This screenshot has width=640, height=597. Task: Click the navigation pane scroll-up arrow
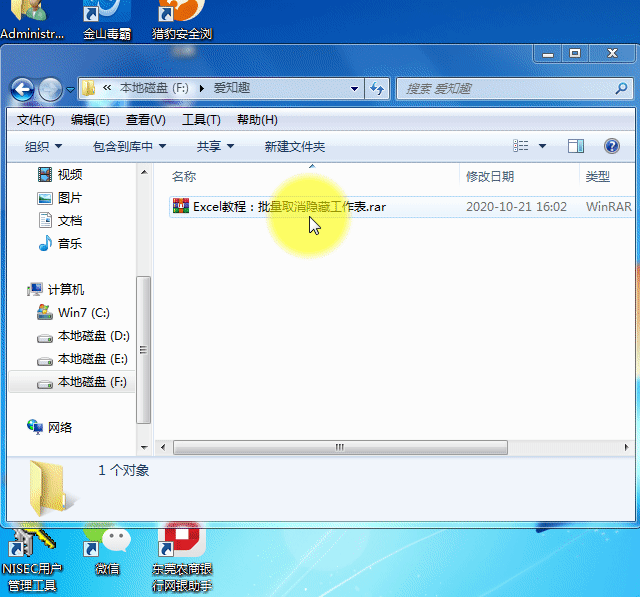[x=144, y=172]
